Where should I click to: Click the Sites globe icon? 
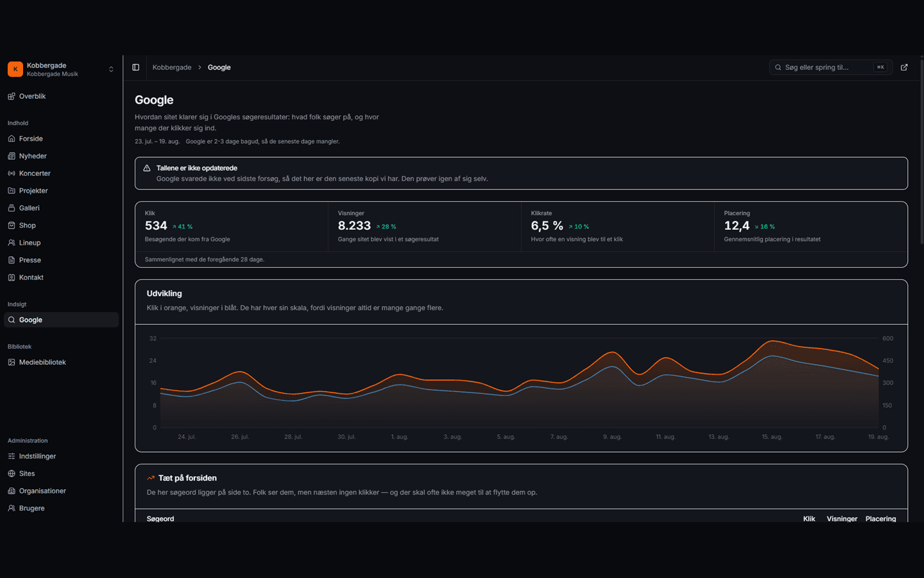point(12,473)
